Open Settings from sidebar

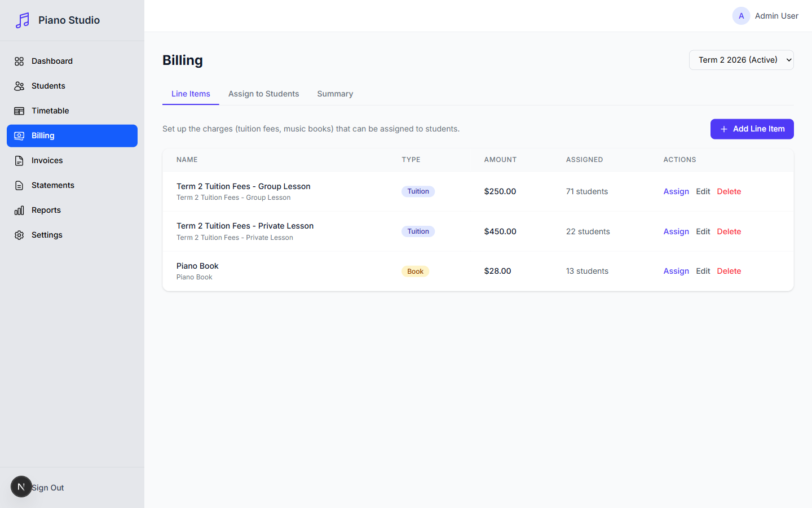coord(72,235)
